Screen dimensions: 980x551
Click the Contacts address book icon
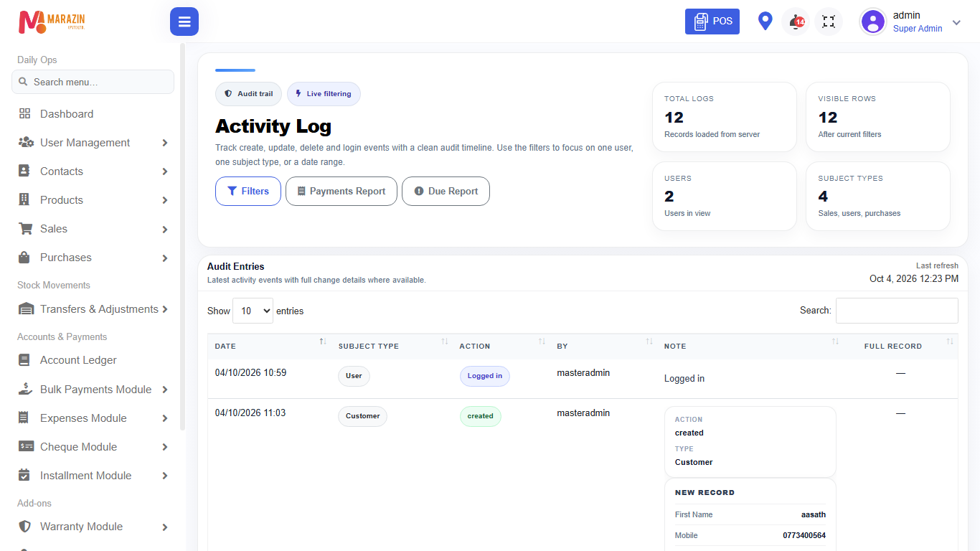point(24,171)
